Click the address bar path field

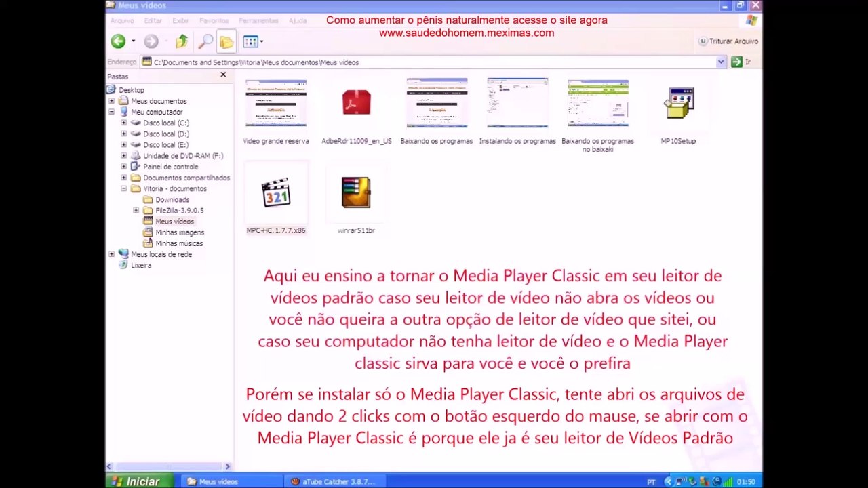[x=433, y=62]
